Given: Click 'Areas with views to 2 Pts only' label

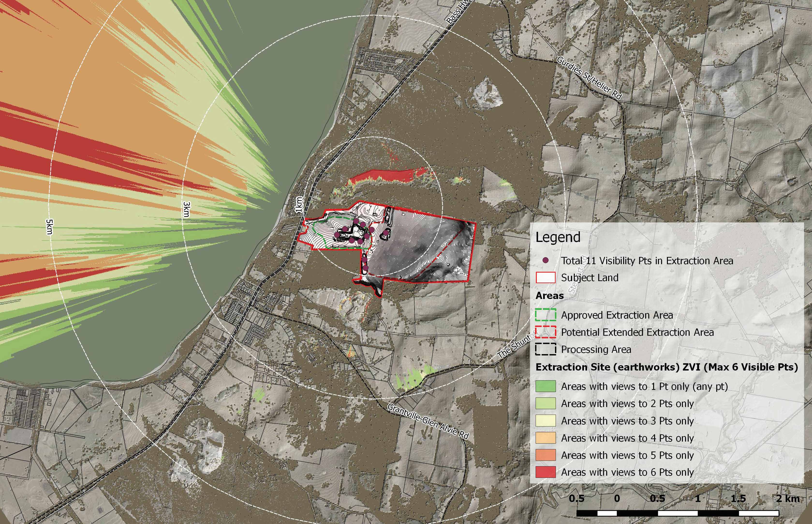Looking at the screenshot, I should [x=627, y=404].
